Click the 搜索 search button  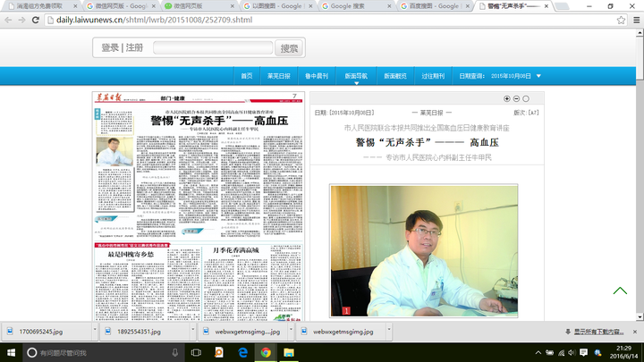coord(290,48)
